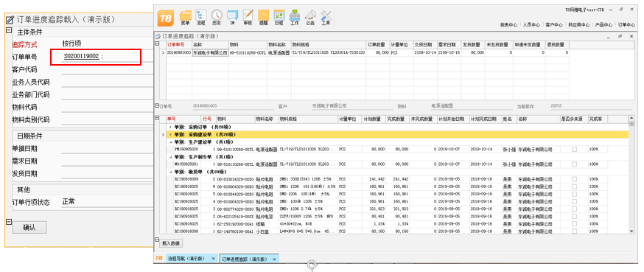The width and height of the screenshot is (644, 272).
Task: Collapse the section beside 载入数据 button
Action: pos(157,240)
